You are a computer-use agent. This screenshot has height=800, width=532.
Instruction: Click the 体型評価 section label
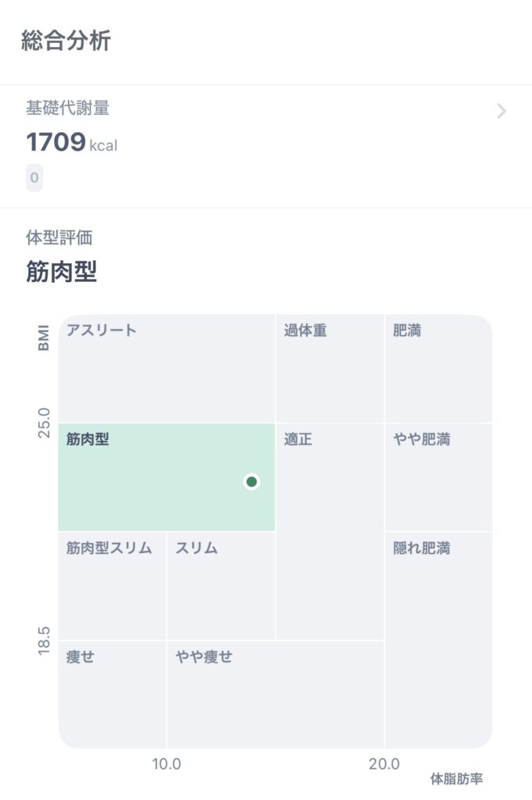tap(59, 237)
